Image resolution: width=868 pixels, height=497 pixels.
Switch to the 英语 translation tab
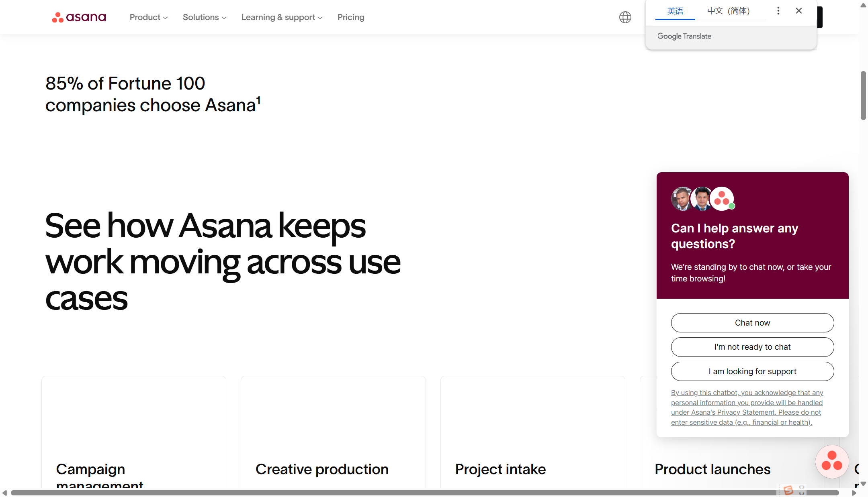[x=675, y=11]
